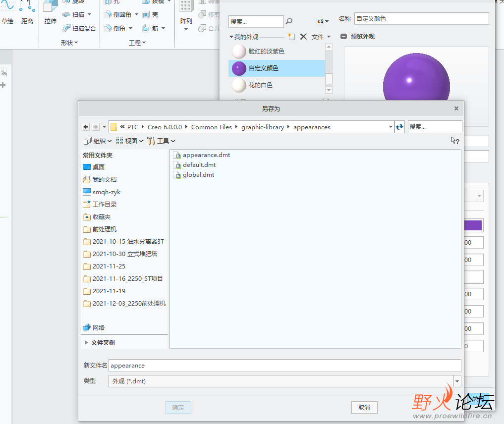Open the recent locations dropdown arrow
This screenshot has width=504, height=424.
104,127
